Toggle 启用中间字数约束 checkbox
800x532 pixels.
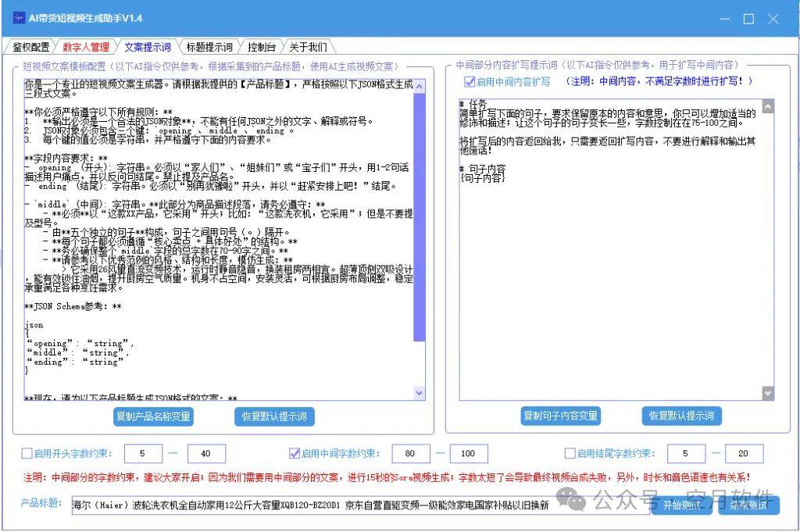click(295, 453)
